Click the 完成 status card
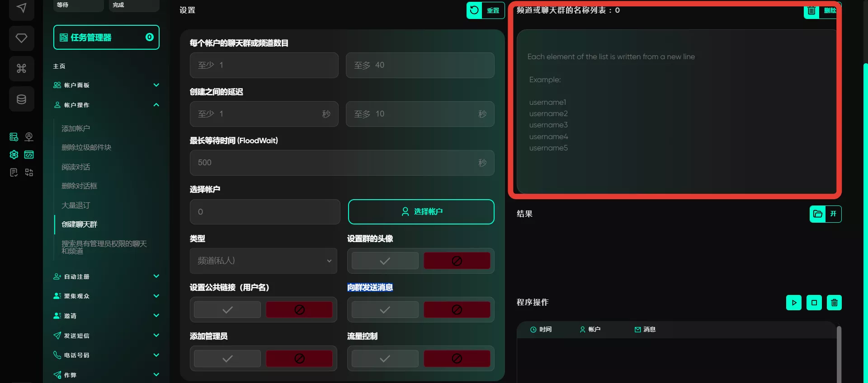 [x=134, y=5]
